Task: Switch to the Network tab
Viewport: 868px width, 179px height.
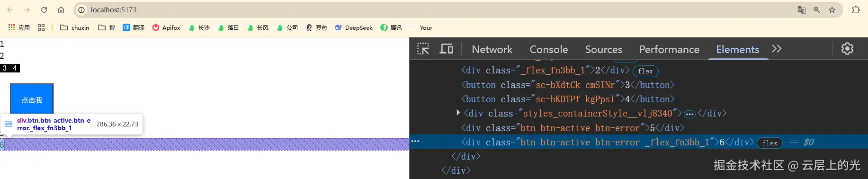Action: 492,49
